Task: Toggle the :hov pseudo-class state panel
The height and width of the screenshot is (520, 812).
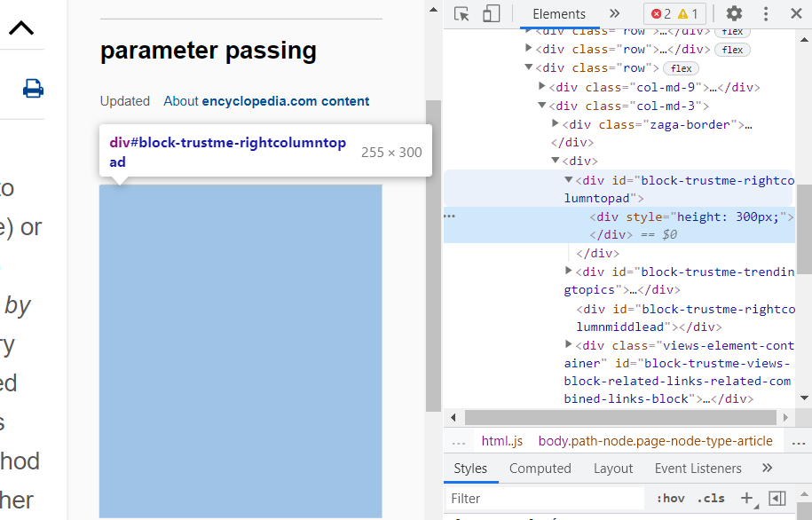Action: (x=670, y=498)
